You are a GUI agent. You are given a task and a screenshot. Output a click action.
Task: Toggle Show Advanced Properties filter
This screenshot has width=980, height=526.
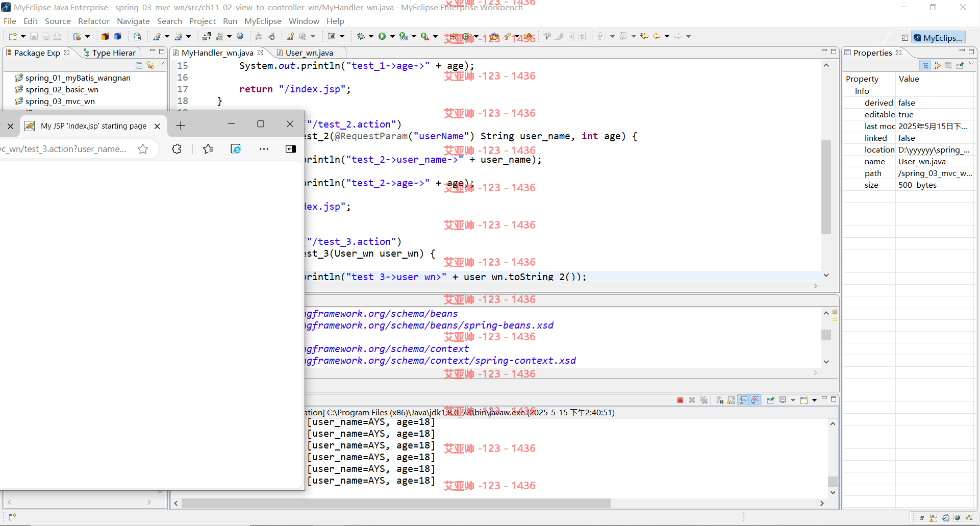coord(937,65)
